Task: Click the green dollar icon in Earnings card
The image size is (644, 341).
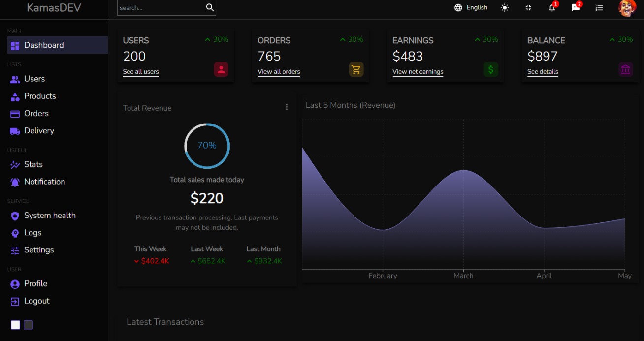Action: (x=491, y=69)
